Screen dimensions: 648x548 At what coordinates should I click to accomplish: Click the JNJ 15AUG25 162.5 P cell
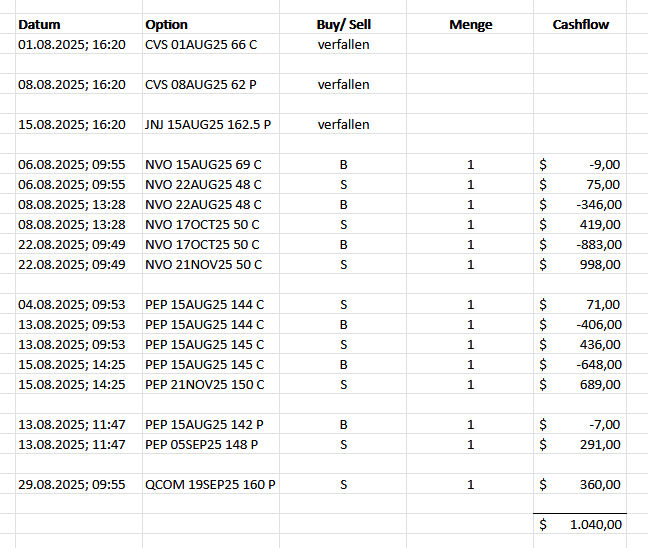207,125
